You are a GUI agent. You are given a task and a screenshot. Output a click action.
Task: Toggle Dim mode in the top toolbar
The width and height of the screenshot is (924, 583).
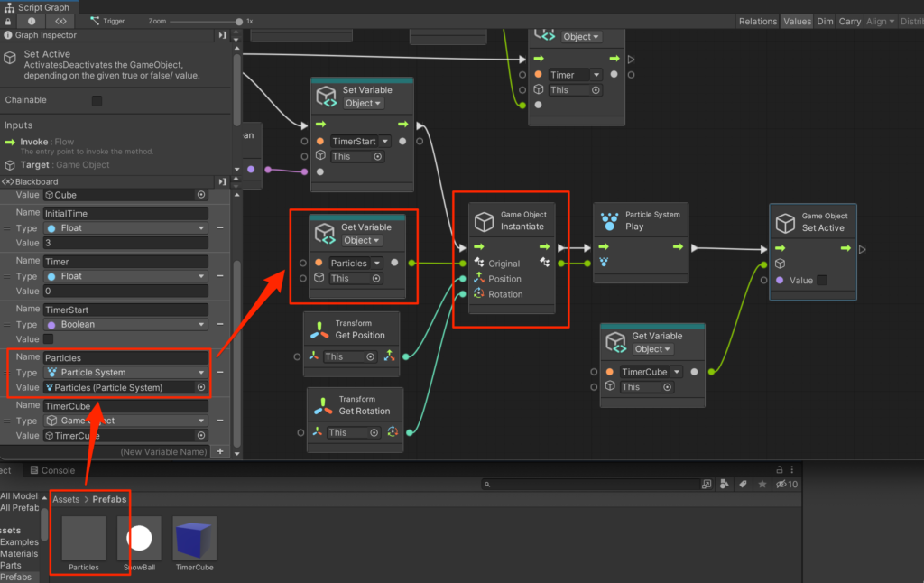point(827,20)
